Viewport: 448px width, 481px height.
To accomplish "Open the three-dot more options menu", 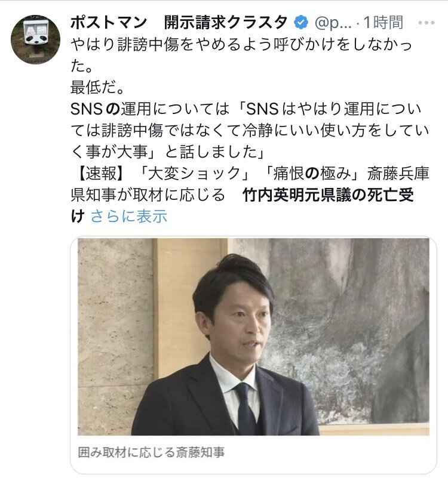I will pyautogui.click(x=426, y=23).
